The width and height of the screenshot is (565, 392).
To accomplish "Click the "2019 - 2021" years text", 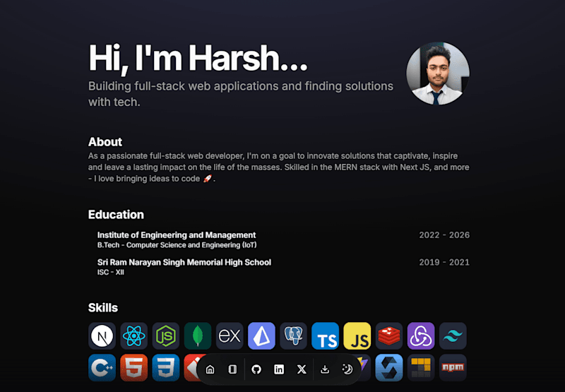I will (444, 262).
